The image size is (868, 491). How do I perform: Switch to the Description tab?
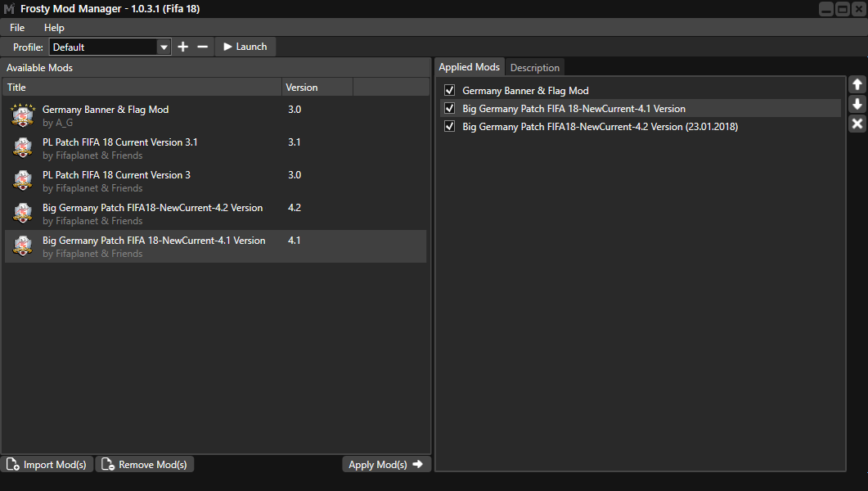[535, 68]
